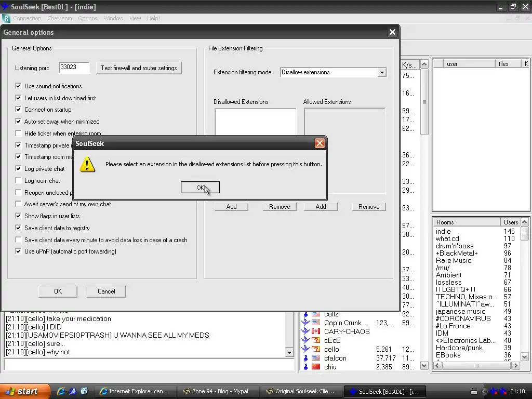532x399 pixels.
Task: Click user list scroll down arrow
Action: click(x=424, y=365)
